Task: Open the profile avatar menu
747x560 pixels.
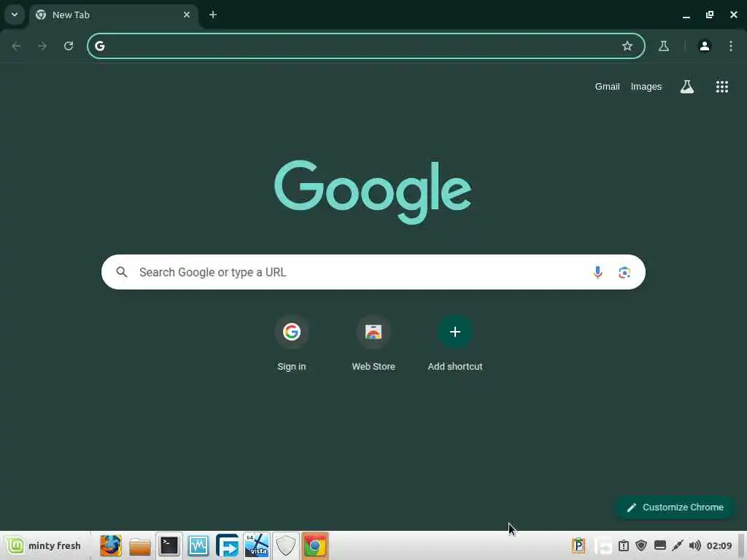Action: point(705,46)
